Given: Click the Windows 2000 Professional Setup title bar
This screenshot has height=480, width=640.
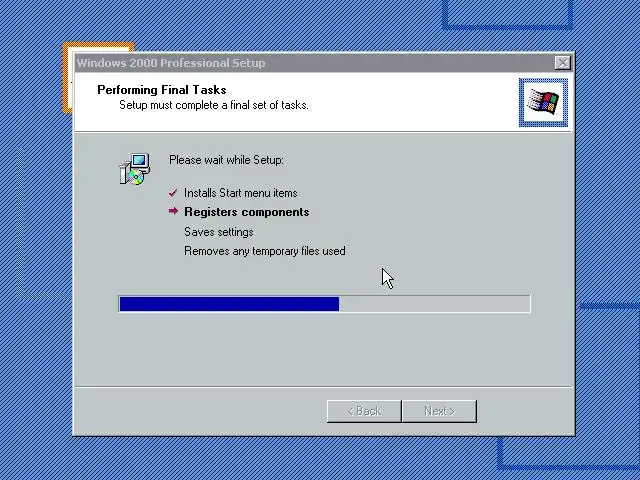Looking at the screenshot, I should click(x=314, y=63).
